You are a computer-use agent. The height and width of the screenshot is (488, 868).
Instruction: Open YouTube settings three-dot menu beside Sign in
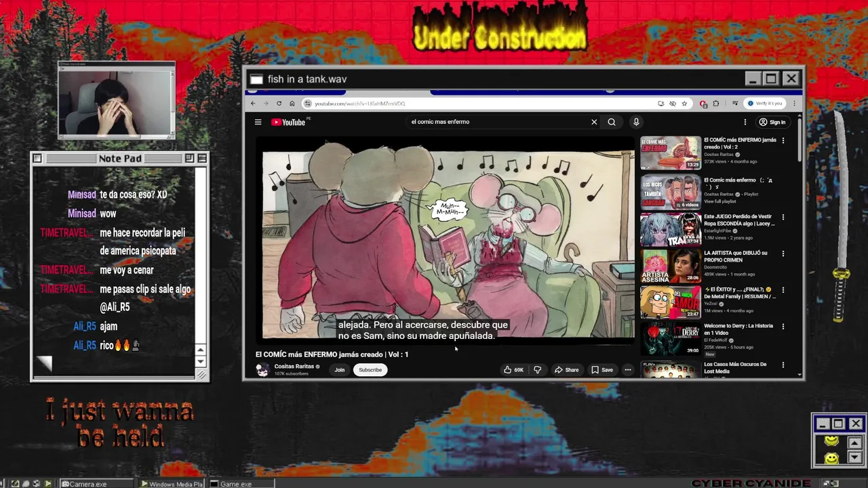coord(745,122)
